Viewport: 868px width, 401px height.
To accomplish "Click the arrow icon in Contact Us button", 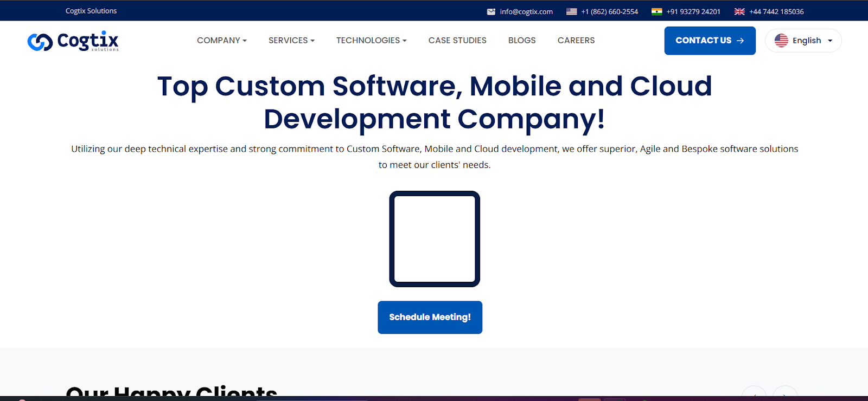I will 740,41.
